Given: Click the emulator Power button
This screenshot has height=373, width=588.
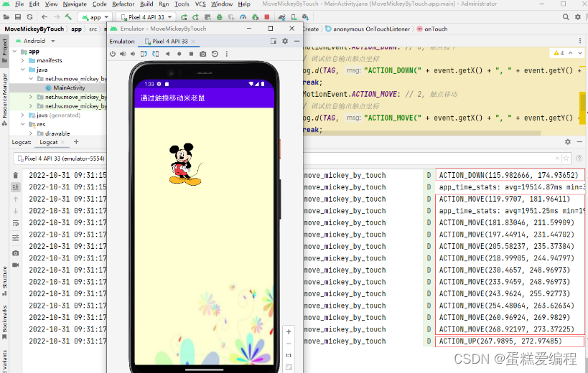Looking at the screenshot, I should [x=113, y=54].
